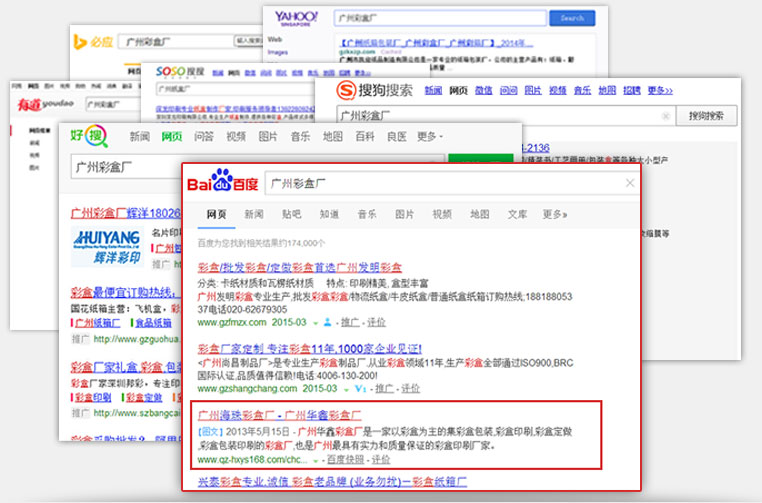Click the blue V1 badge after www.gzshangchang.com

(360, 388)
